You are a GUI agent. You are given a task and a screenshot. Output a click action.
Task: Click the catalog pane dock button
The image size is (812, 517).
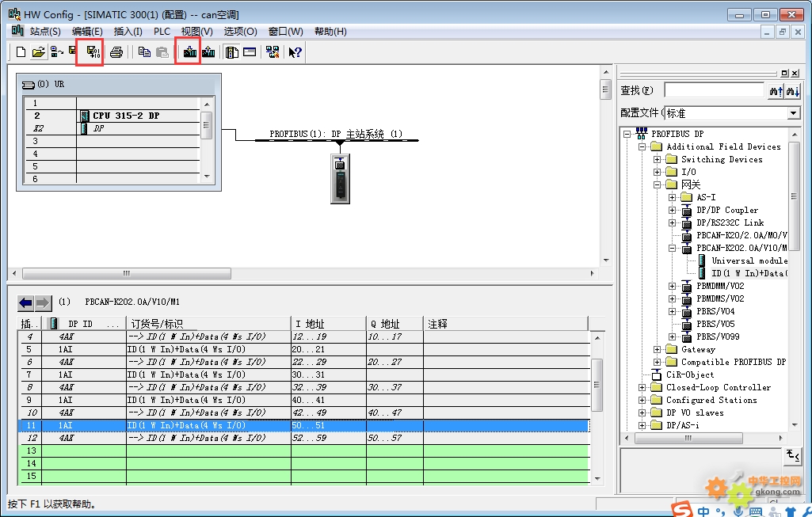tap(785, 73)
